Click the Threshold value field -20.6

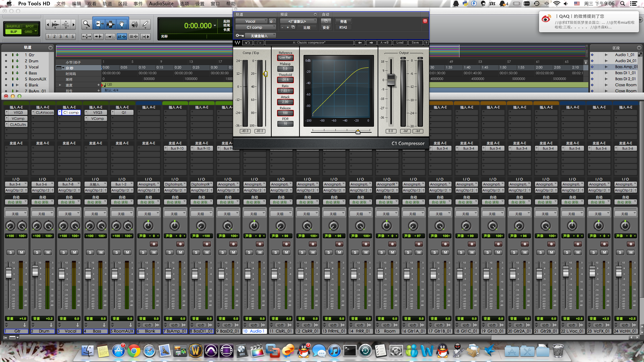tap(285, 80)
